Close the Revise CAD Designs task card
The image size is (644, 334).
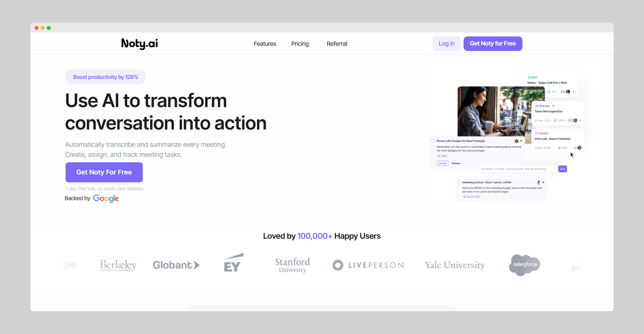coord(521,141)
